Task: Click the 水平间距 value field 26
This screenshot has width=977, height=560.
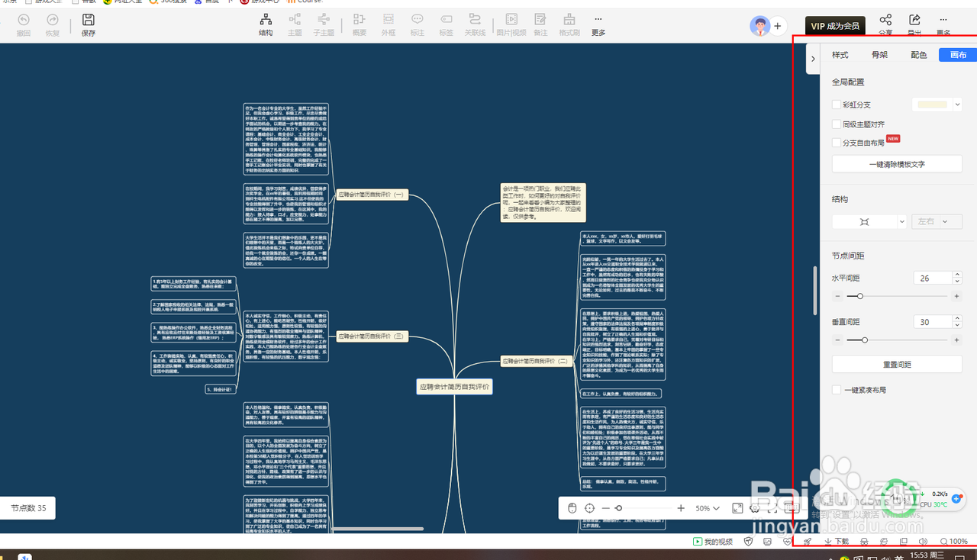Action: click(931, 278)
